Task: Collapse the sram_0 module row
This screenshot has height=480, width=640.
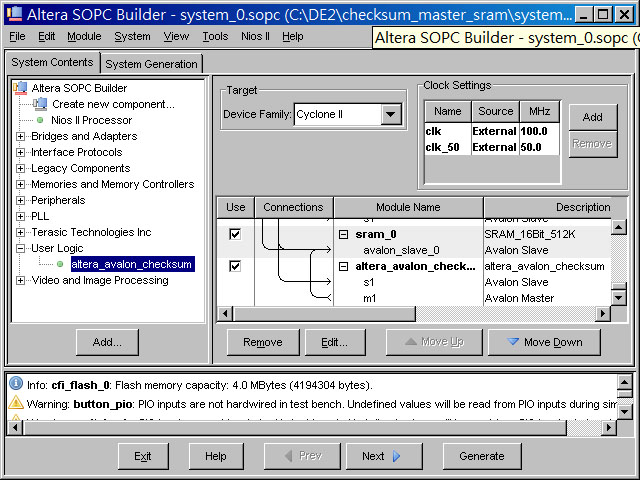Action: 344,234
